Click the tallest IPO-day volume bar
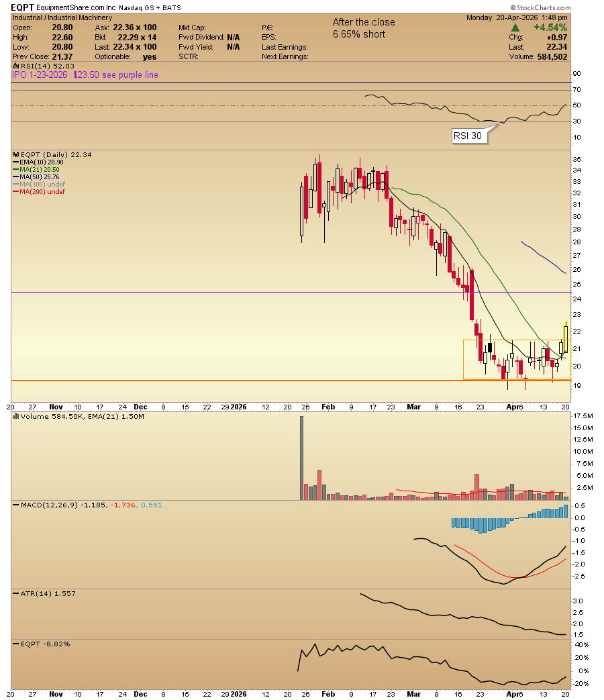 tap(301, 458)
